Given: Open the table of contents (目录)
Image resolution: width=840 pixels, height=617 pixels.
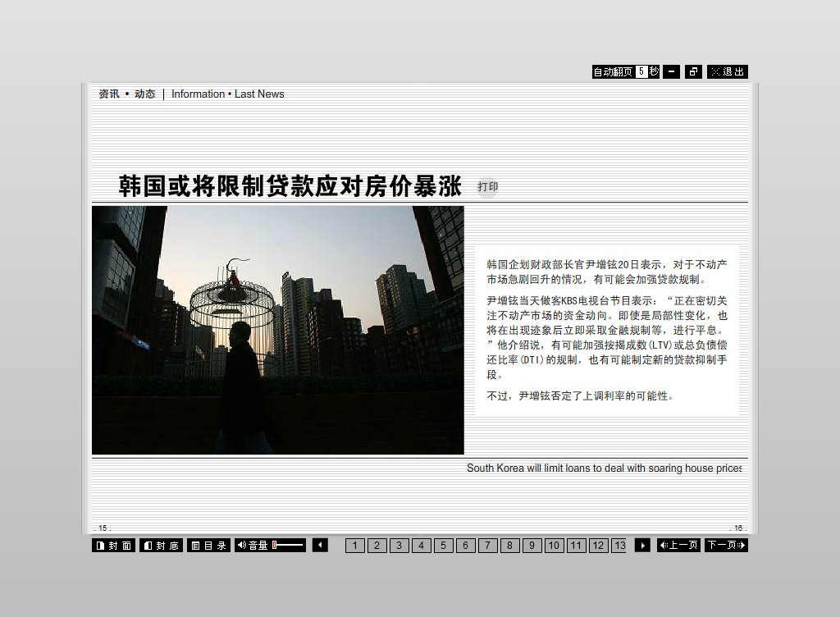Looking at the screenshot, I should [x=209, y=546].
